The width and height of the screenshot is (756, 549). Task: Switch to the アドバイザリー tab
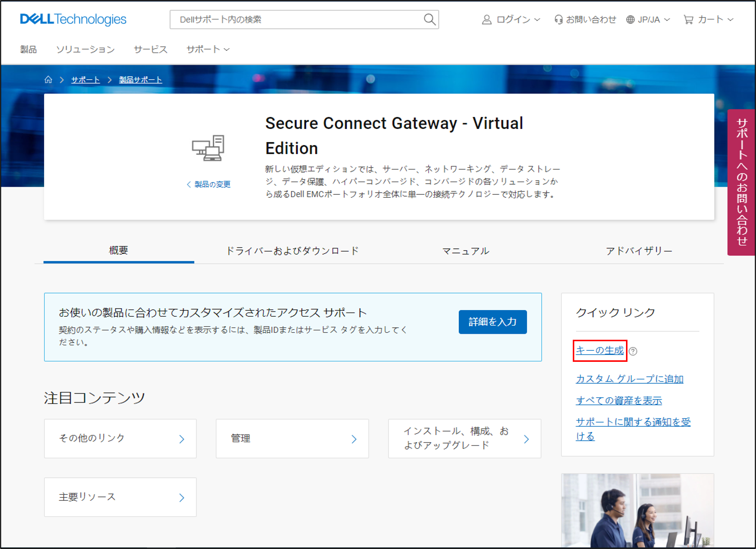639,250
